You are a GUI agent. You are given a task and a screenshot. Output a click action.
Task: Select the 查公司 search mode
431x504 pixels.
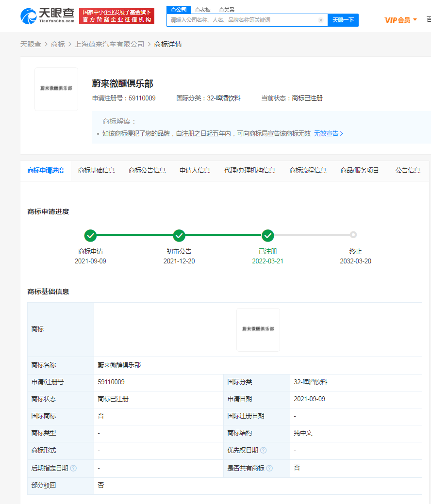pyautogui.click(x=179, y=10)
